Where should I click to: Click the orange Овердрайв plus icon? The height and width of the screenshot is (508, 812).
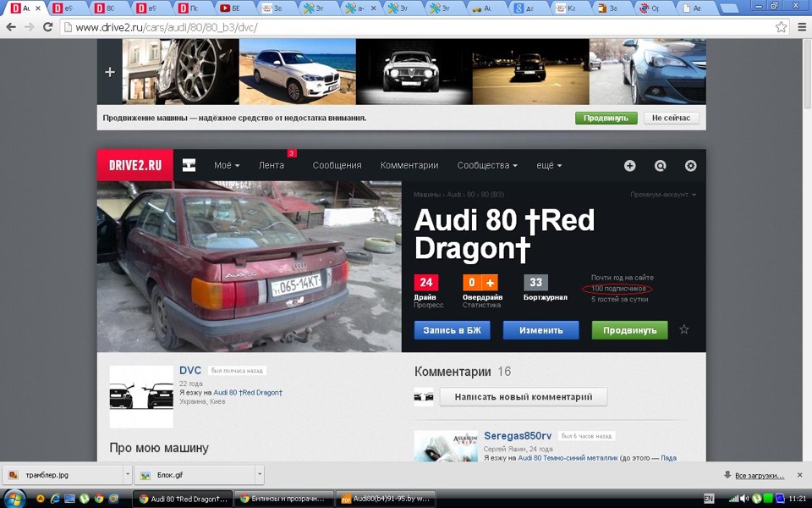pyautogui.click(x=490, y=283)
